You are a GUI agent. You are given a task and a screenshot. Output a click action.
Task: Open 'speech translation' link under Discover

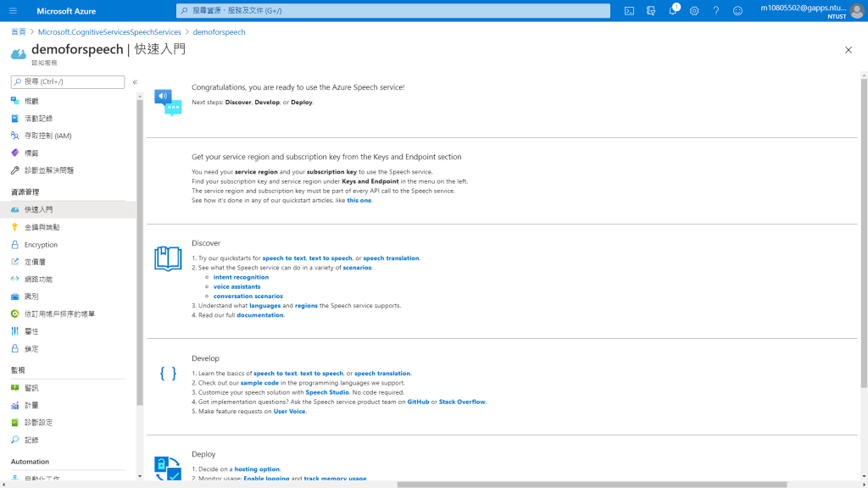pyautogui.click(x=391, y=258)
